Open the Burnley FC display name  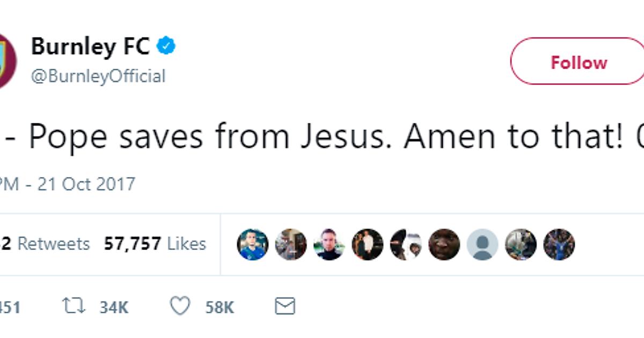(x=90, y=47)
